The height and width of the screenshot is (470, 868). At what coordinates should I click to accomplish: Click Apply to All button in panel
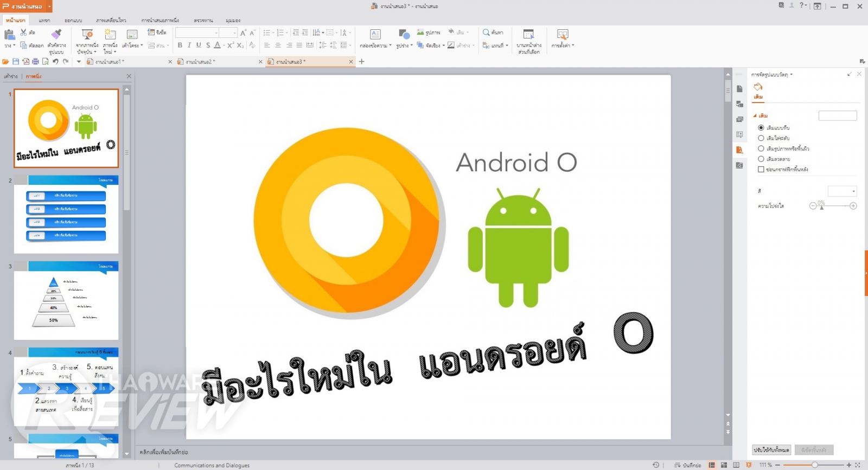[x=771, y=450]
